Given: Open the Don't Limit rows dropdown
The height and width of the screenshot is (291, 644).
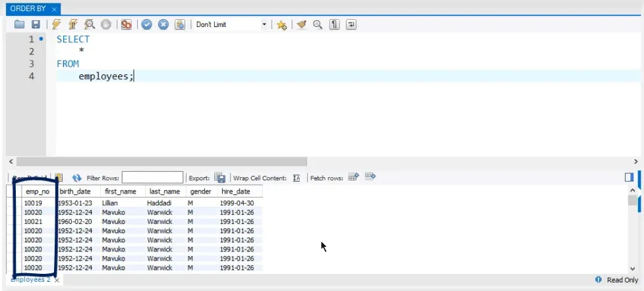Looking at the screenshot, I should 231,24.
